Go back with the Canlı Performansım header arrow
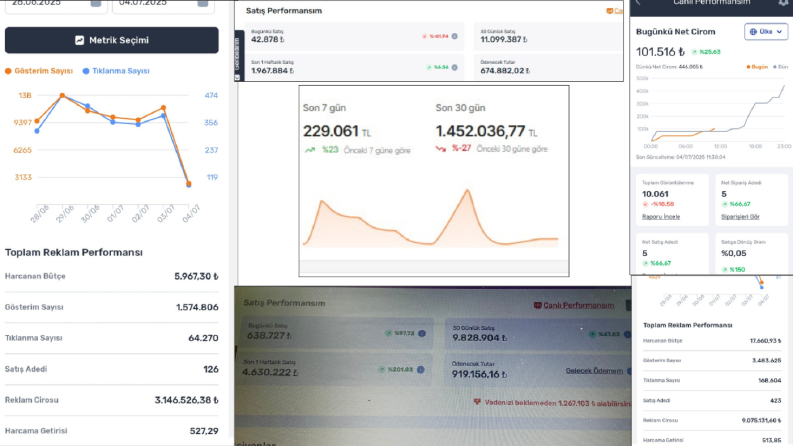This screenshot has width=793, height=446. [638, 3]
